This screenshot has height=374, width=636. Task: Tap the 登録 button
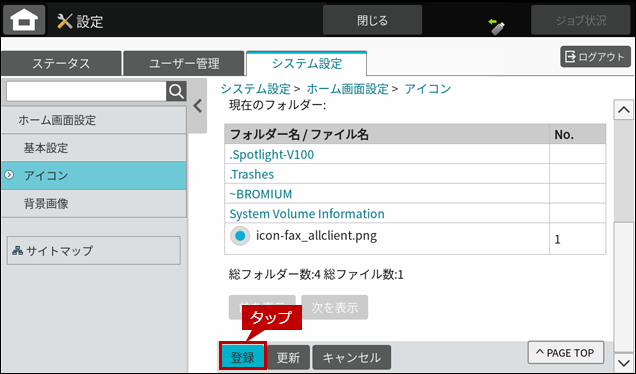[x=243, y=357]
